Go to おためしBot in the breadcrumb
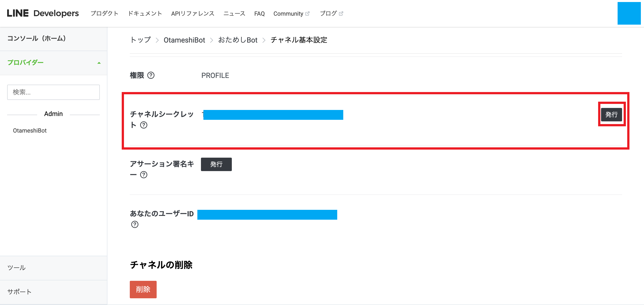 pos(237,40)
